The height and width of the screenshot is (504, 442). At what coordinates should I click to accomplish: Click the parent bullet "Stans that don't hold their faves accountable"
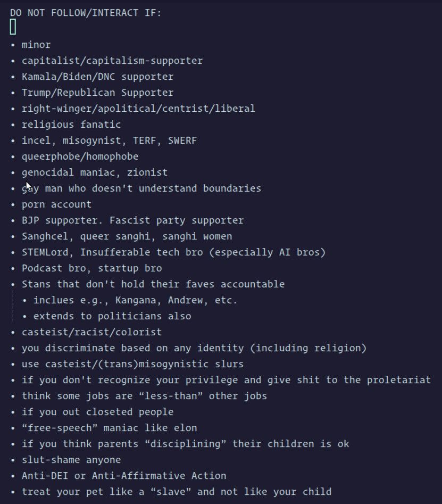(153, 284)
